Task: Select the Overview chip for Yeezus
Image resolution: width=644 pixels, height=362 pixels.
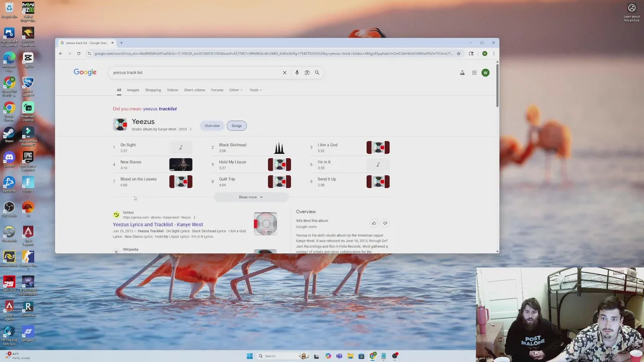Action: click(212, 126)
